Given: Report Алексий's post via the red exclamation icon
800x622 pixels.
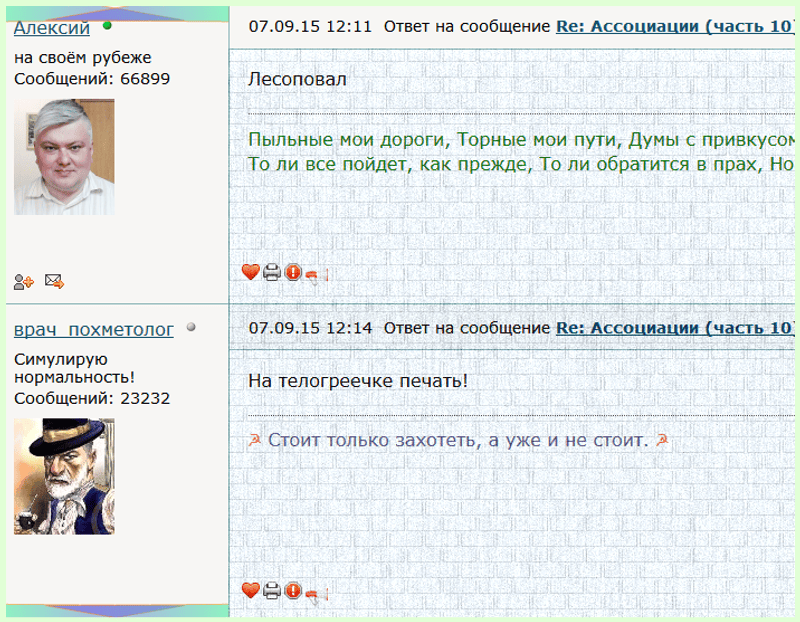Looking at the screenshot, I should (x=293, y=272).
